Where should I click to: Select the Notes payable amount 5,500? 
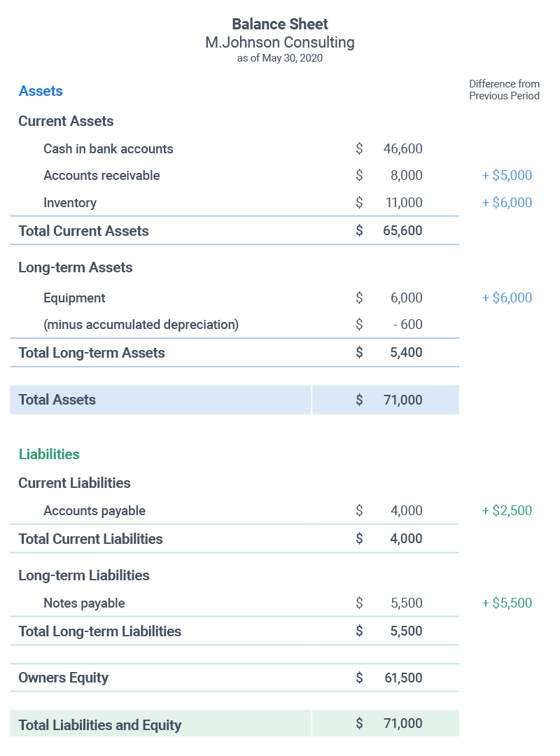pos(406,603)
